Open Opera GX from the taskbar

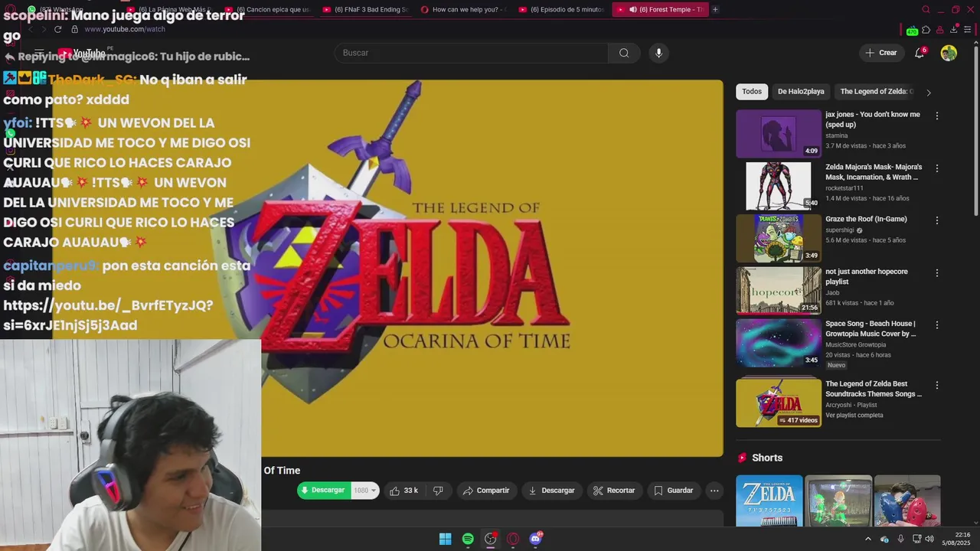513,539
